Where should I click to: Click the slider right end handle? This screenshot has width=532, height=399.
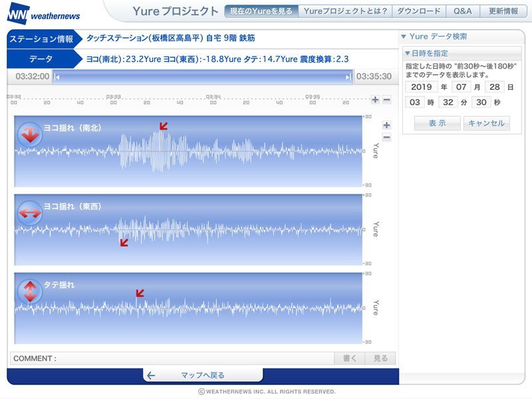tap(348, 77)
